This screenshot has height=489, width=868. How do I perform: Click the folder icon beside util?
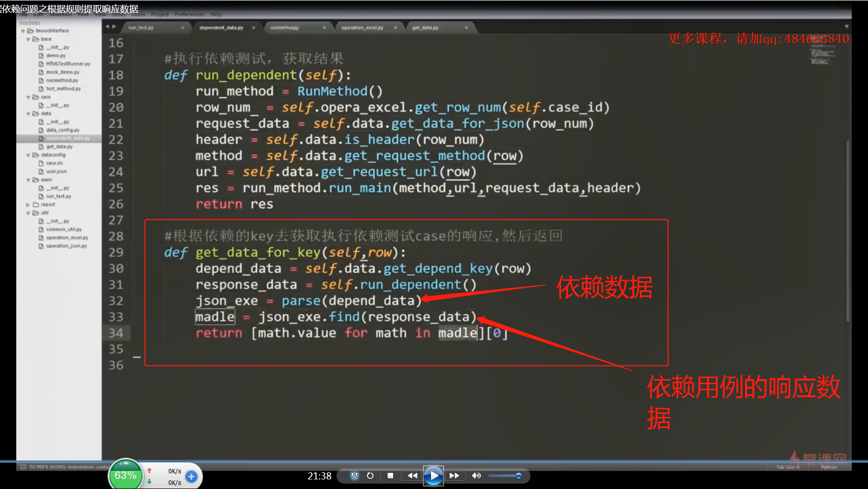[36, 213]
